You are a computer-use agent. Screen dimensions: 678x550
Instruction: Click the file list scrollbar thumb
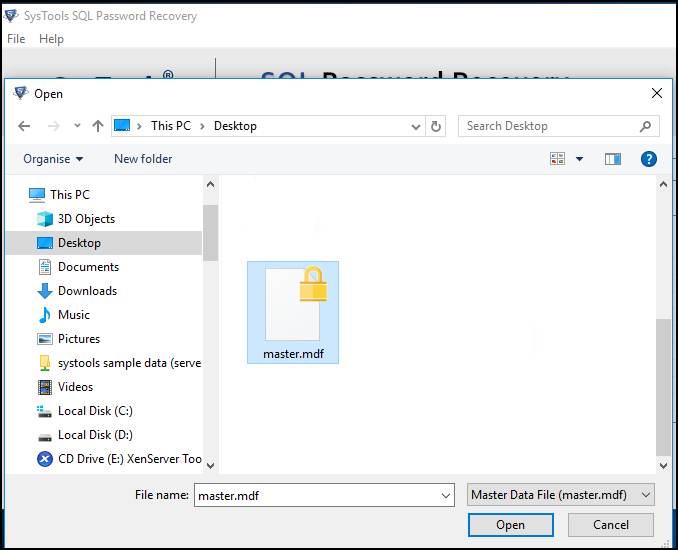point(663,387)
